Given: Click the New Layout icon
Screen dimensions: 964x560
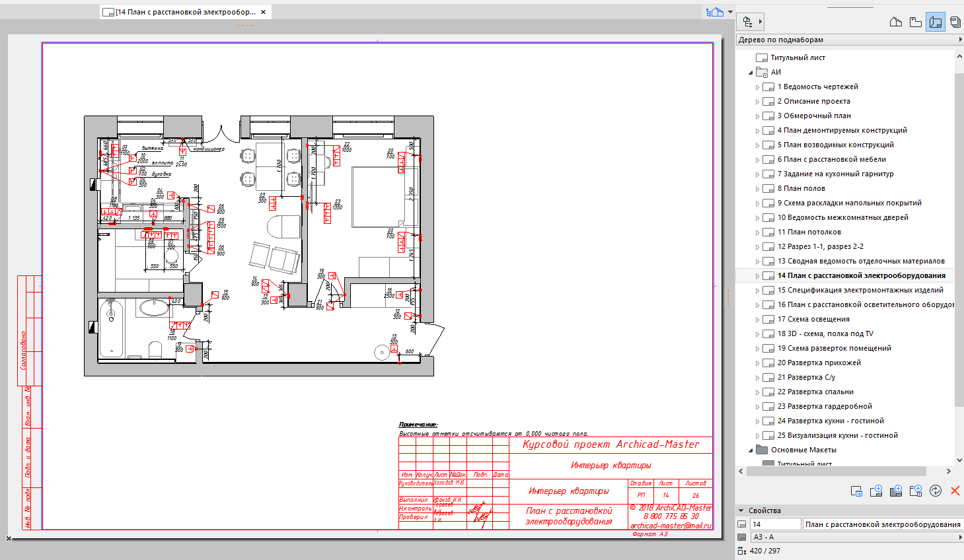Looking at the screenshot, I should [876, 491].
